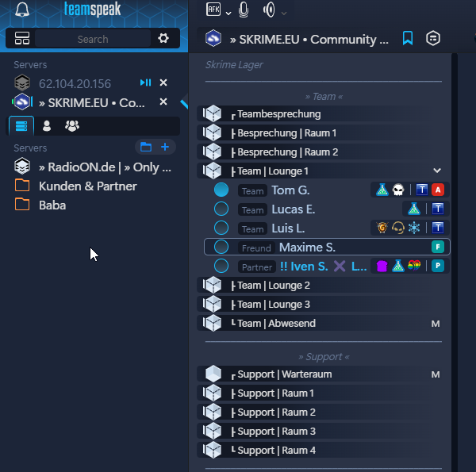The image size is (476, 472).
Task: Open the AFK status dropdown arrow
Action: point(228,12)
